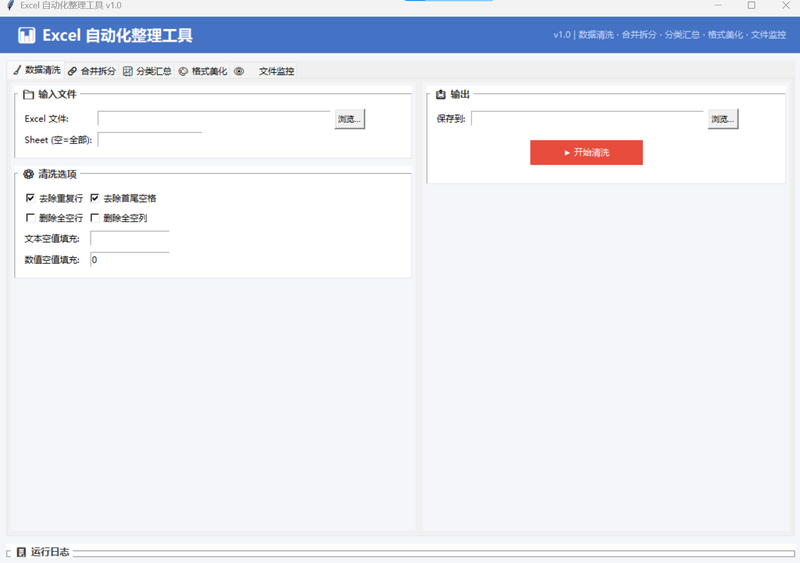Screen dimensions: 800x563
Task: Open the 格式美化 tab
Action: (x=203, y=71)
